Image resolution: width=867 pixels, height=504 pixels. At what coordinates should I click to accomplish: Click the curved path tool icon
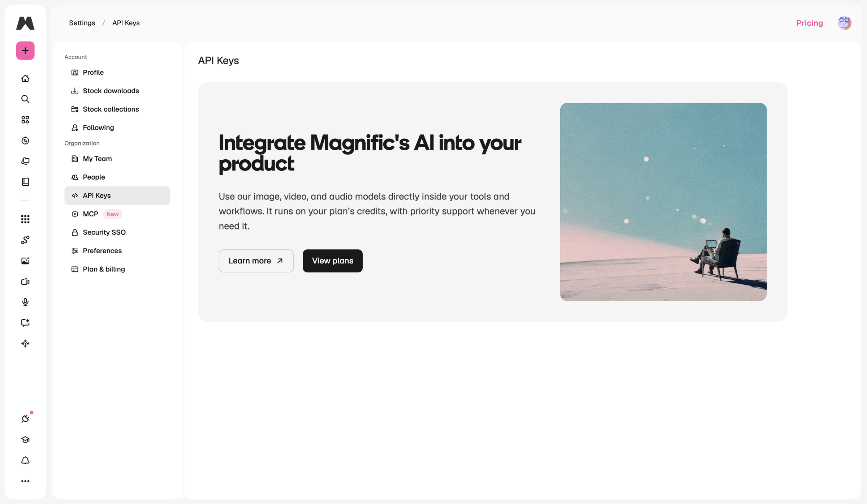tap(25, 240)
